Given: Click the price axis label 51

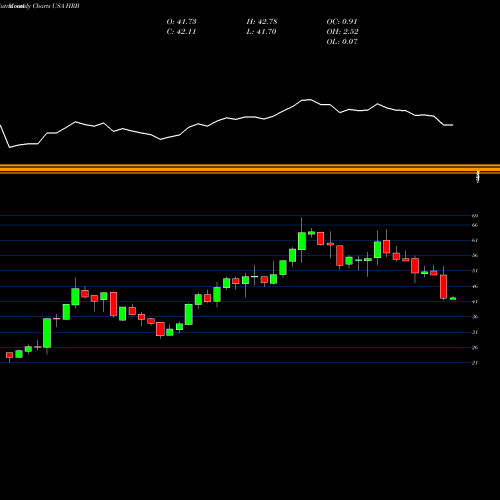Looking at the screenshot, I should point(475,271).
